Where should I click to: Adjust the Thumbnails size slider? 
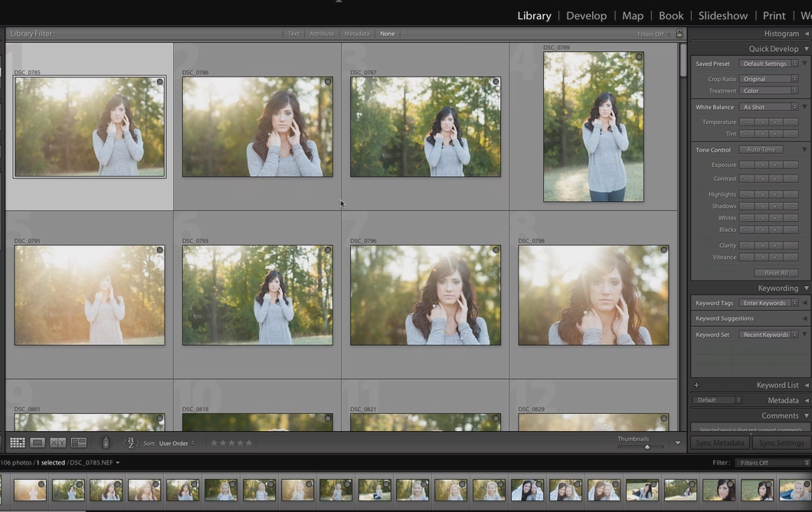tap(647, 447)
